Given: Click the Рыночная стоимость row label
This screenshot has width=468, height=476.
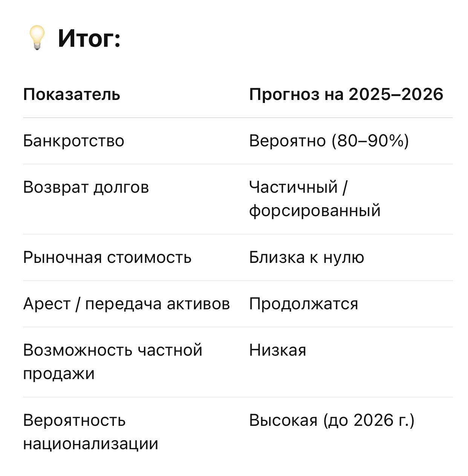Looking at the screenshot, I should [107, 258].
